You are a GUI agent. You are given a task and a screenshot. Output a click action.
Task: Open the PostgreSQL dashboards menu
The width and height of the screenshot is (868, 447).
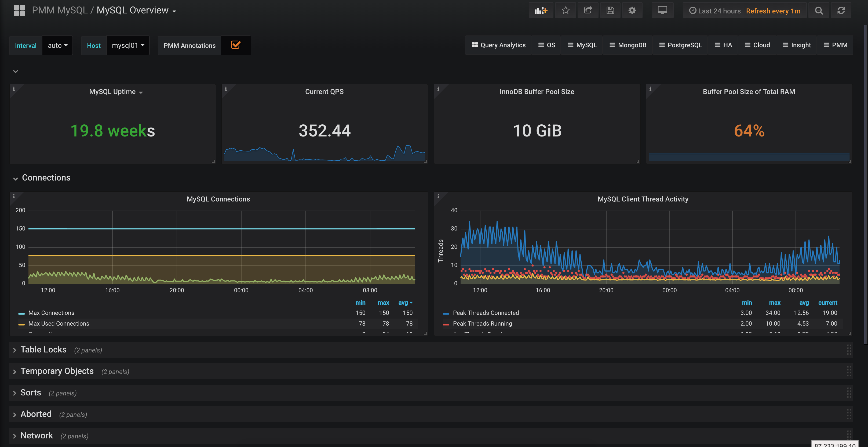(680, 45)
